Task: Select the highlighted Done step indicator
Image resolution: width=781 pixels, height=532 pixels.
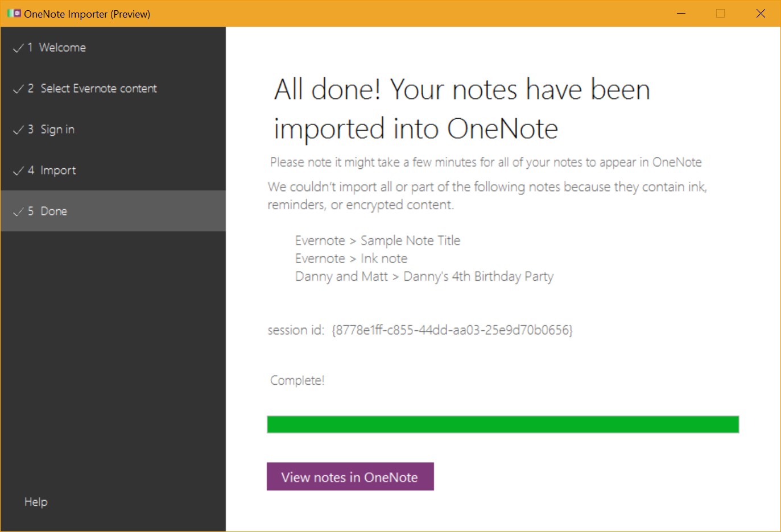Action: click(x=53, y=211)
